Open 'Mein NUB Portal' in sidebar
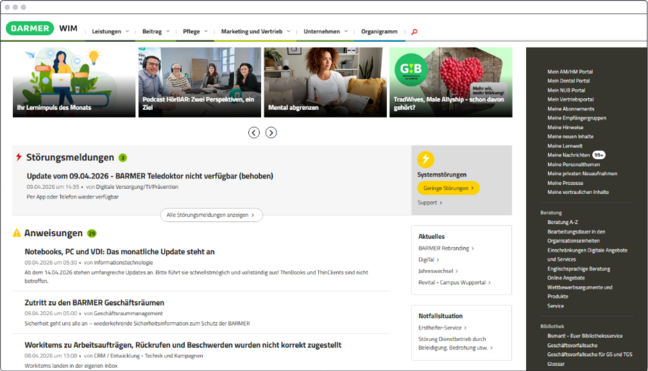 (x=566, y=90)
